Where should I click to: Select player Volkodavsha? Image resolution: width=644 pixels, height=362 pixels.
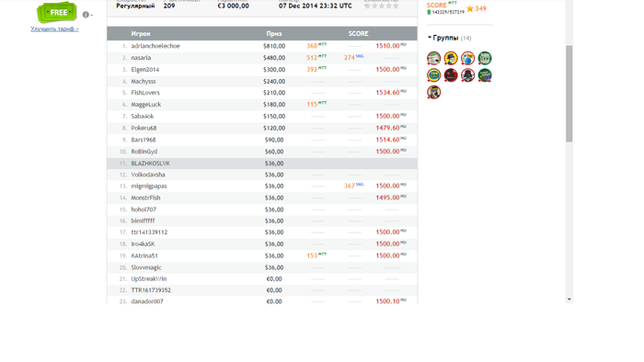point(148,175)
